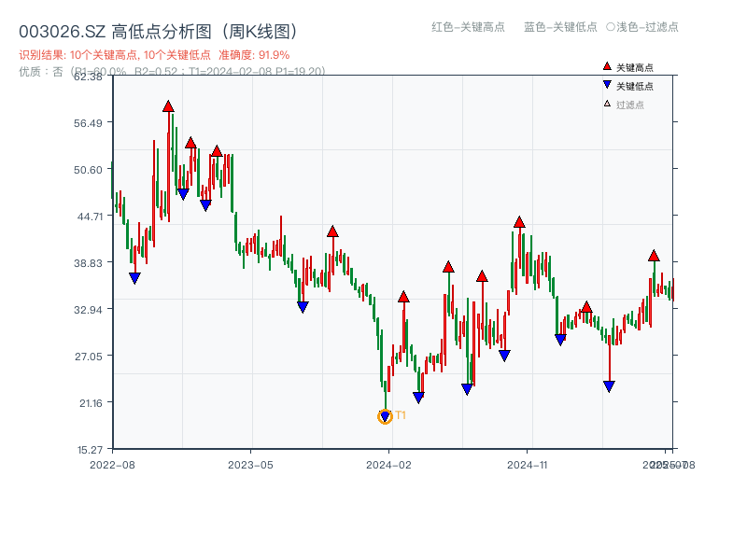Click the first blue low marker near 37 in 2022
This screenshot has height=560, width=747.
point(134,278)
